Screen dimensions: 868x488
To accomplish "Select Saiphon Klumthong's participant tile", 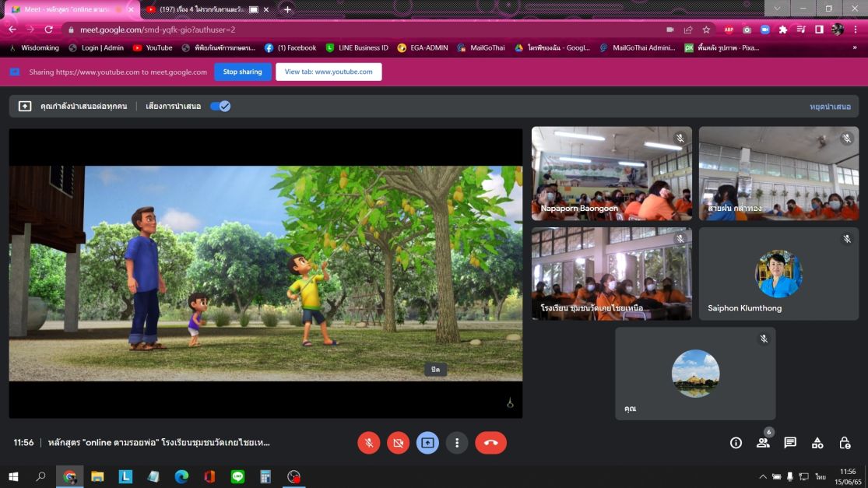I will 779,274.
